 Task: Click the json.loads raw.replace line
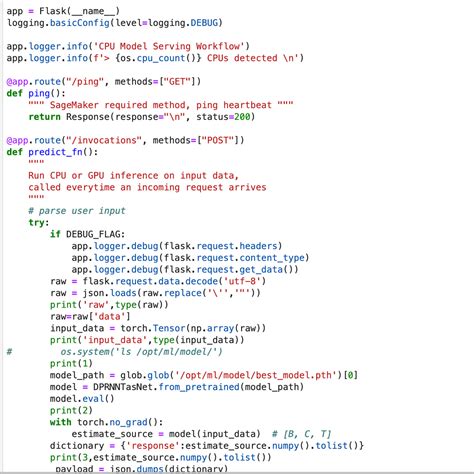pyautogui.click(x=155, y=293)
